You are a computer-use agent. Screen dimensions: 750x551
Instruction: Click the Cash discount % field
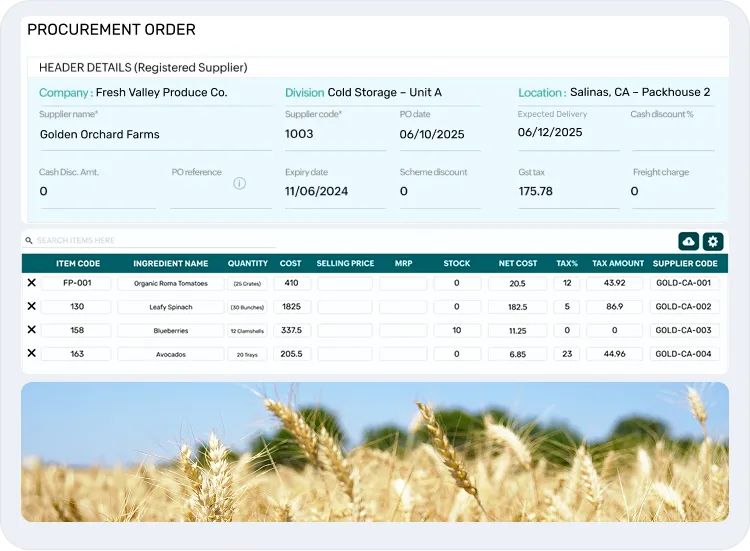click(672, 134)
